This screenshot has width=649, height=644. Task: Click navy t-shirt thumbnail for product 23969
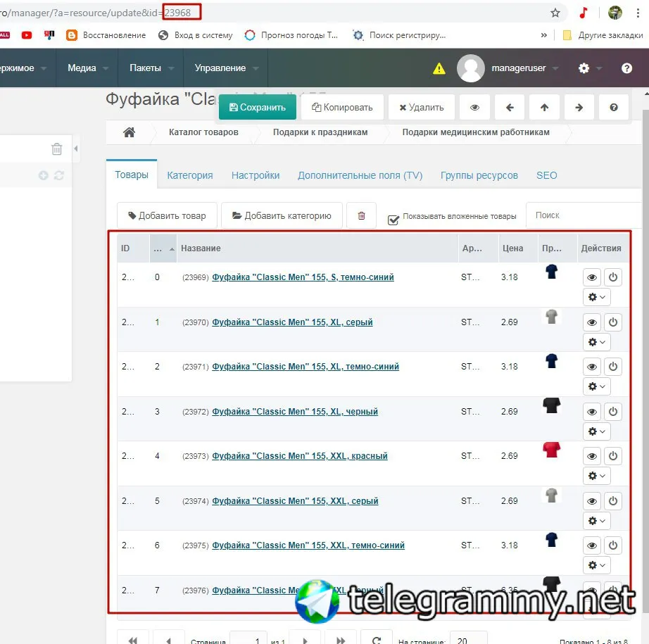551,272
